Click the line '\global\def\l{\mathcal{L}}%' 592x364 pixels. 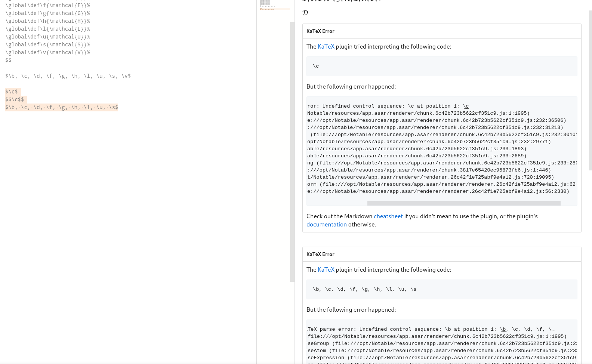(x=48, y=29)
